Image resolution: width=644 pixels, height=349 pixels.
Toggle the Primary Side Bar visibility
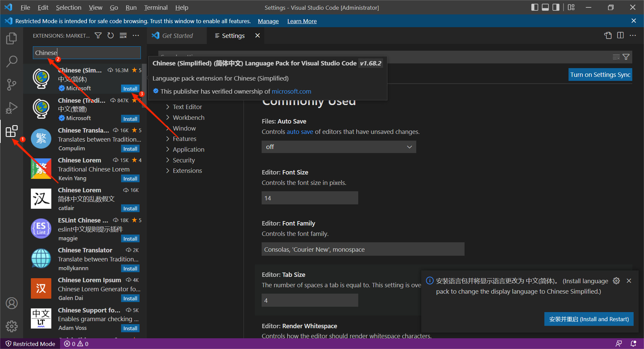535,7
